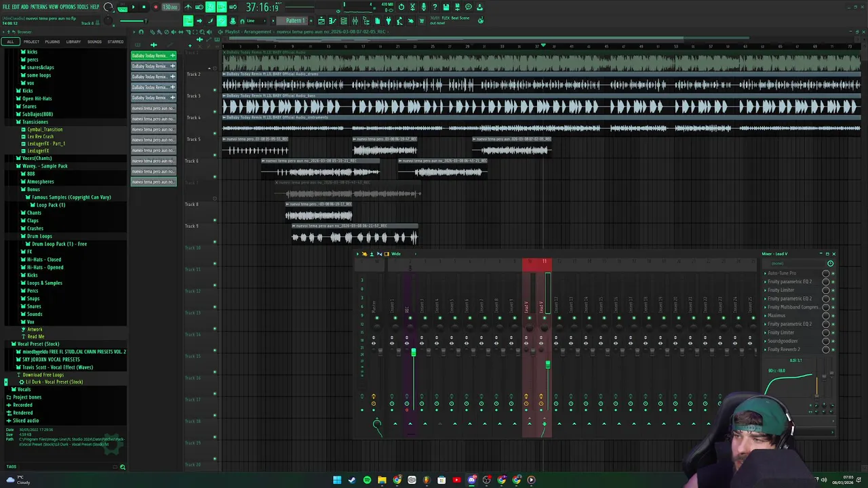Open Lil Durk - Vocal Preset (Stock)
This screenshot has width=868, height=488.
tap(54, 382)
